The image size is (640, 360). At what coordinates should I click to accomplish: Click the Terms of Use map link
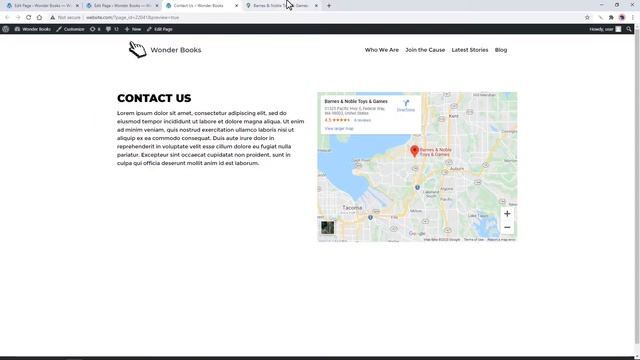click(x=473, y=240)
